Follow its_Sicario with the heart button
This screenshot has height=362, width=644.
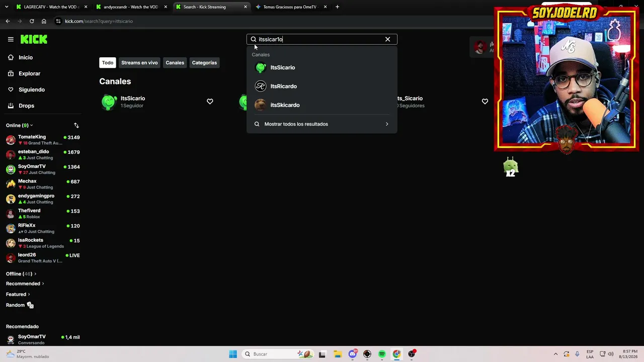pos(485,102)
